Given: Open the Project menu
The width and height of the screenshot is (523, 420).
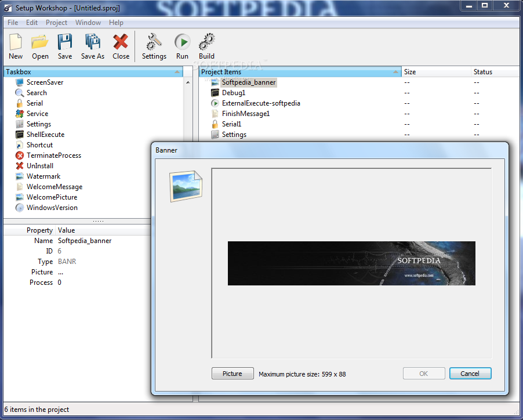Looking at the screenshot, I should click(56, 23).
